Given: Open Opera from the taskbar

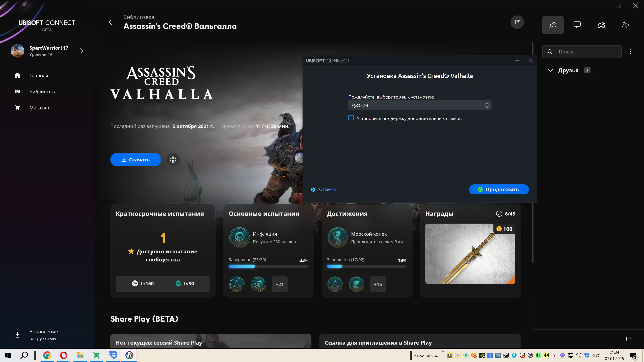Looking at the screenshot, I should tap(64, 355).
